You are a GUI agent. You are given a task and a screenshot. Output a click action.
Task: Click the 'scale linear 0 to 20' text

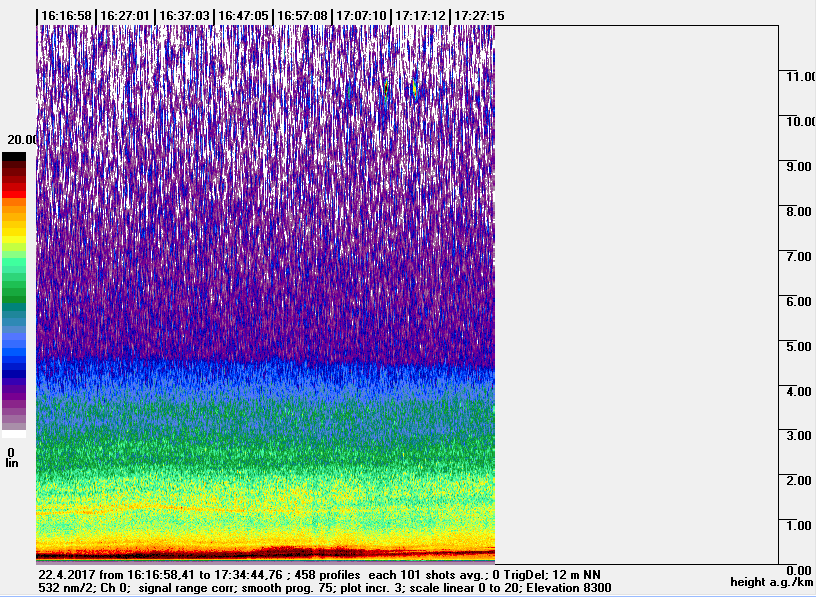[x=466, y=588]
